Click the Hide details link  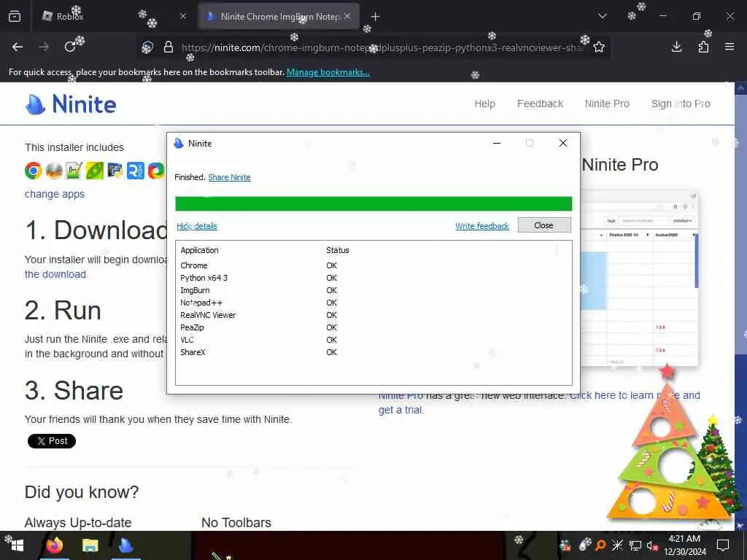tap(197, 226)
